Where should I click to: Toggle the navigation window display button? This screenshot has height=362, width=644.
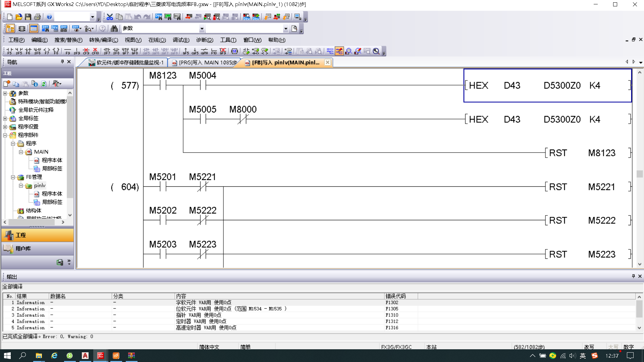[10, 28]
